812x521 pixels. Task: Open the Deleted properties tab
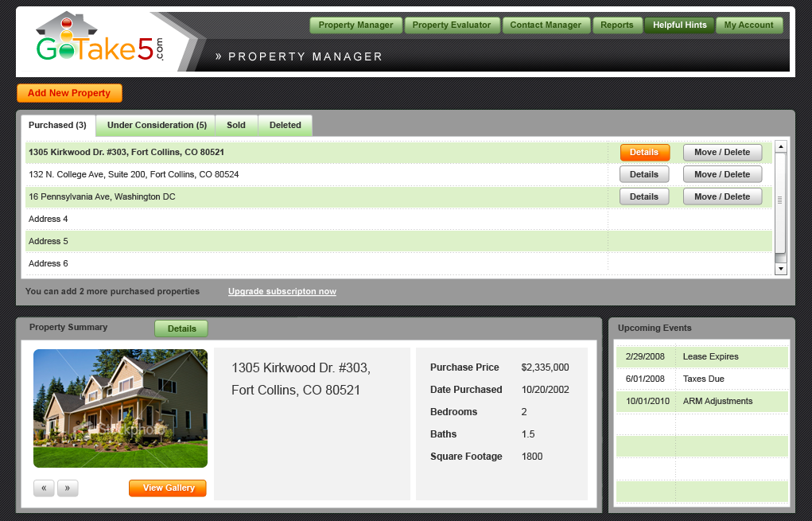(x=285, y=126)
